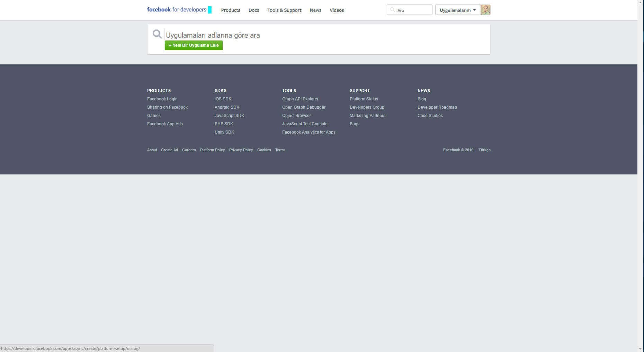Open JavaScript SDK link
The width and height of the screenshot is (644, 352).
click(x=229, y=116)
